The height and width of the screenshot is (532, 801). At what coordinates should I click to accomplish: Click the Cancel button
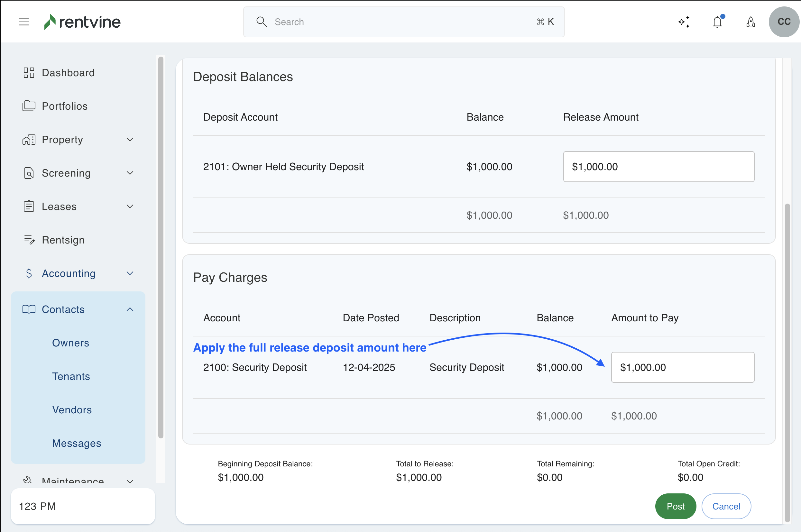pos(726,506)
